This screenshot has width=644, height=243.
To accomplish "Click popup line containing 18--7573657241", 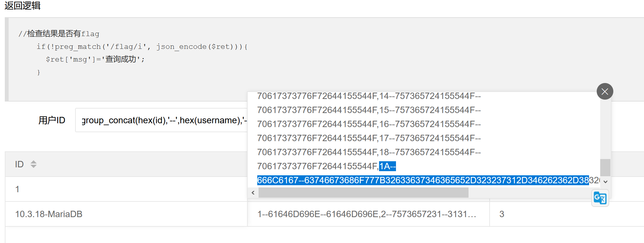I will click(369, 152).
